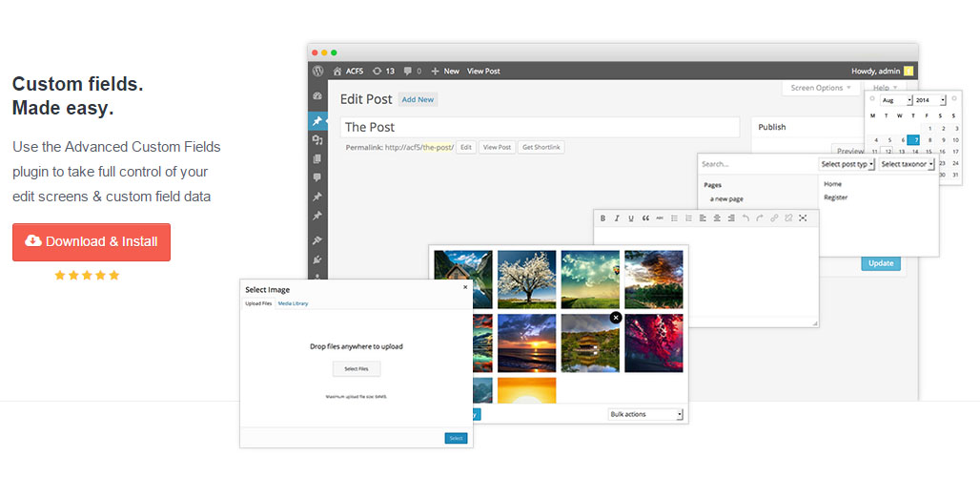Click the cloud icon on Download button

coord(33,240)
